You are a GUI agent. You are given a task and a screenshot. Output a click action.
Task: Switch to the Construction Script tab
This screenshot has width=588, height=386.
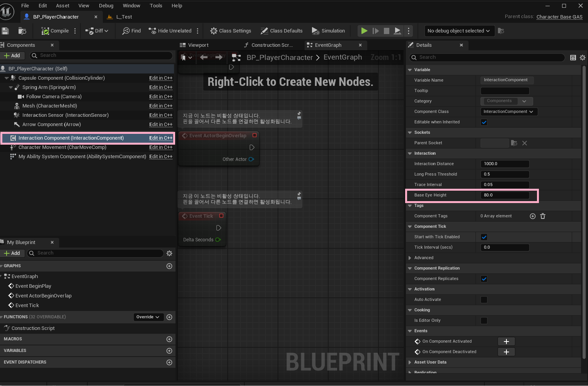pyautogui.click(x=269, y=45)
